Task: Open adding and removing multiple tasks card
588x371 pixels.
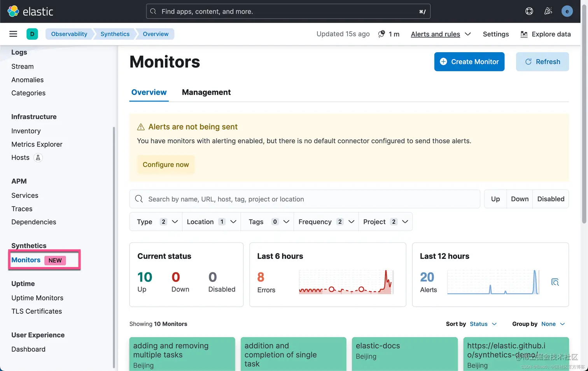Action: (x=182, y=354)
